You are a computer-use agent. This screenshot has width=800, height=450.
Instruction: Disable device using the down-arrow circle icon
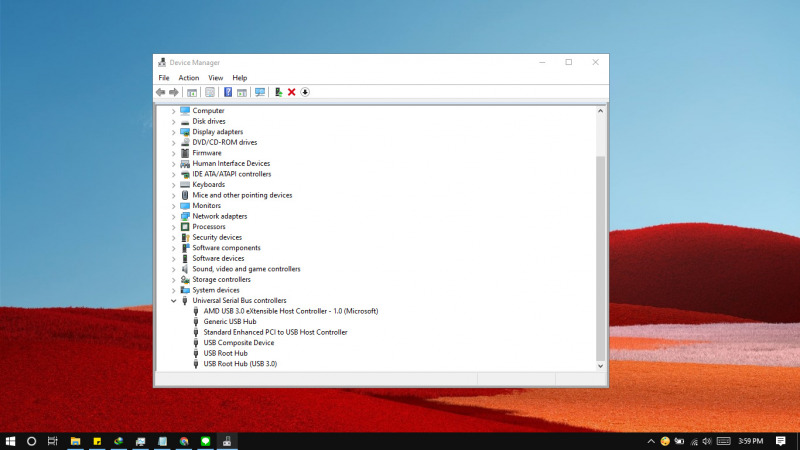tap(305, 92)
